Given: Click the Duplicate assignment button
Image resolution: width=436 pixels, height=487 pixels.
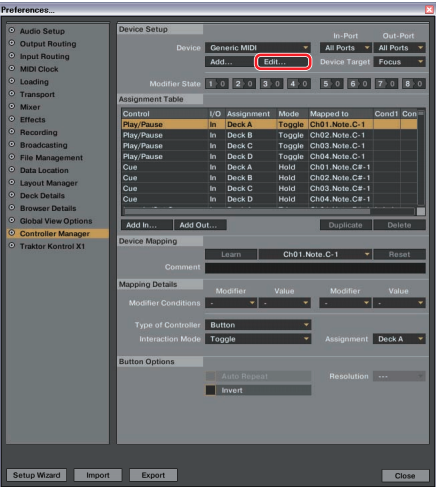Looking at the screenshot, I should (x=346, y=225).
